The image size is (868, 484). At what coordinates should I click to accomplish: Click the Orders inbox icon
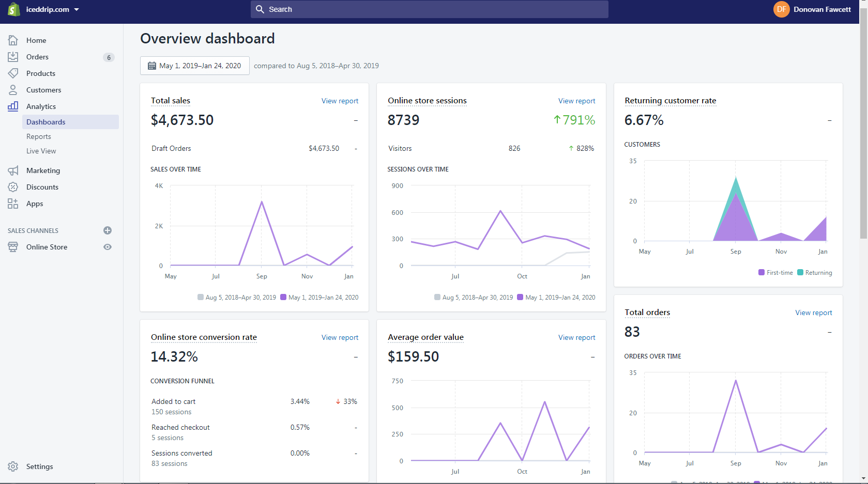click(13, 57)
